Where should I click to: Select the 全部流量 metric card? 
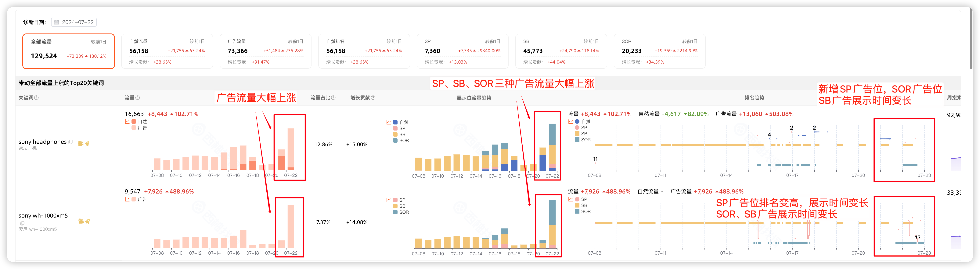[x=68, y=51]
